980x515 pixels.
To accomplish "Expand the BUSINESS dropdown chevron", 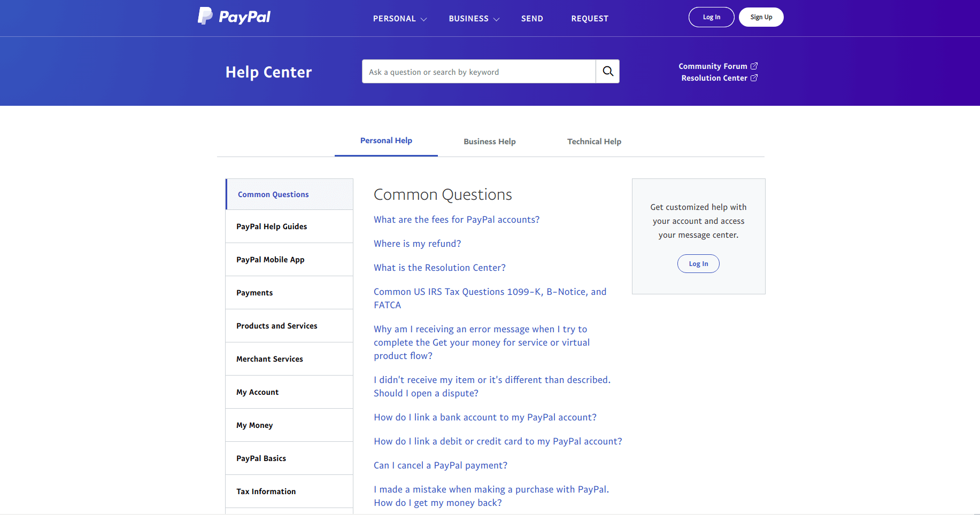I will (497, 19).
